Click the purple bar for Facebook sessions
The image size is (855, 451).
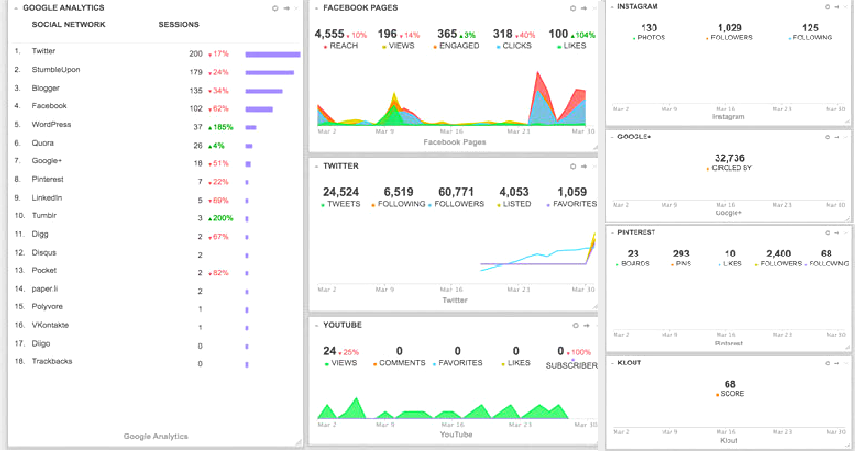point(259,110)
